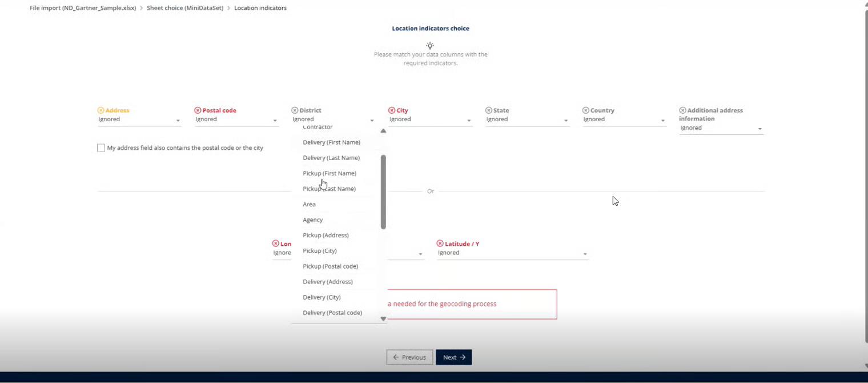The width and height of the screenshot is (868, 383).
Task: Open the Address column dropdown
Action: click(139, 120)
